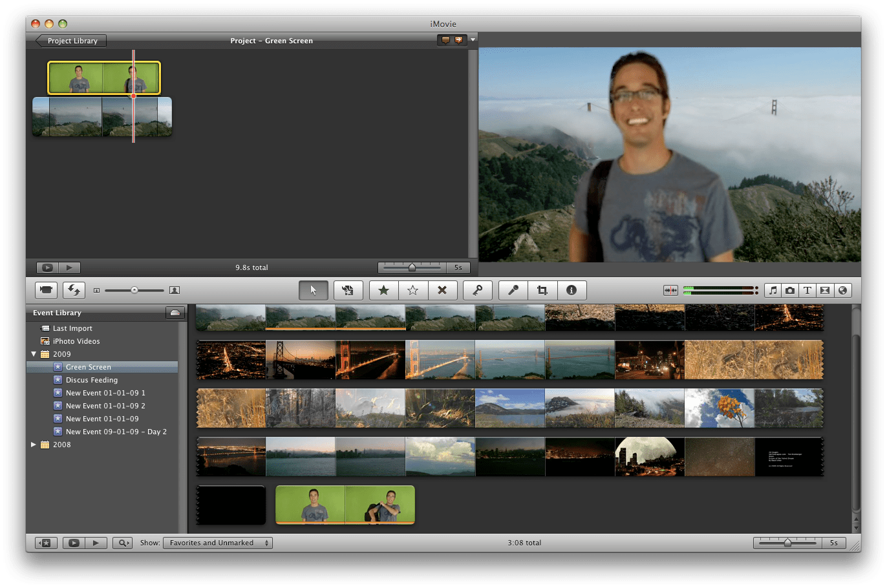Select the Voiceover microphone tool
Image resolution: width=887 pixels, height=588 pixels.
pyautogui.click(x=512, y=290)
